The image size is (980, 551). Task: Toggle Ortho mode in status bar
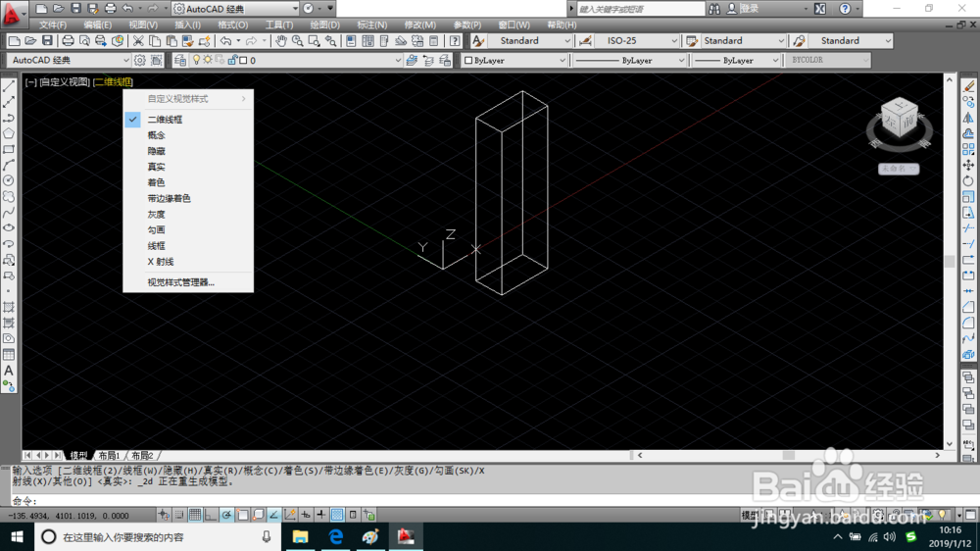211,516
